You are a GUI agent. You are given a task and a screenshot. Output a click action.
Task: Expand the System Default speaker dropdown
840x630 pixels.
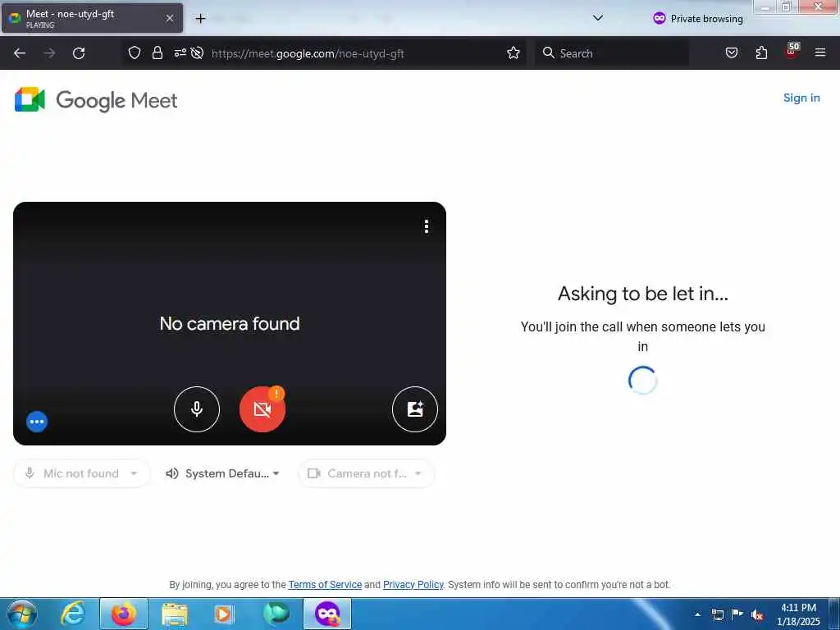[x=223, y=473]
